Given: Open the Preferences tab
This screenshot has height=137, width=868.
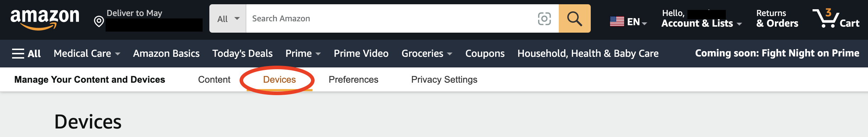Looking at the screenshot, I should click(353, 80).
